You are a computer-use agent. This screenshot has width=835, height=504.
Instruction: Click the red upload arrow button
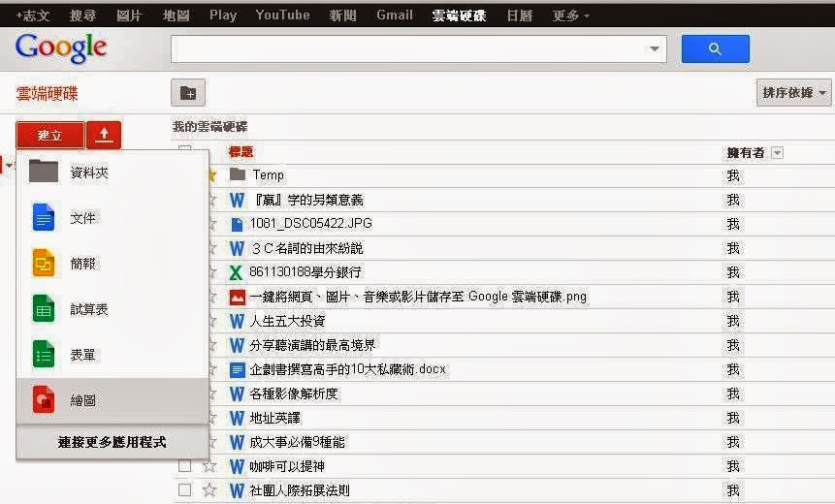click(x=104, y=135)
